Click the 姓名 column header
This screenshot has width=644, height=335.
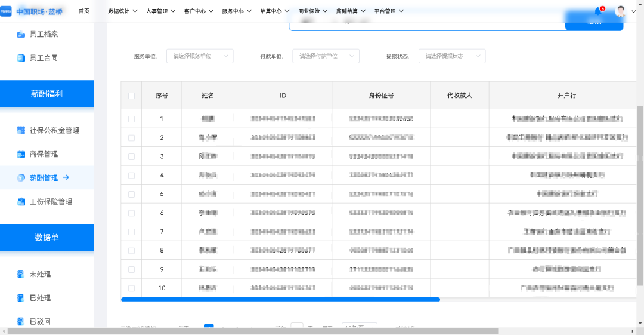pyautogui.click(x=208, y=96)
